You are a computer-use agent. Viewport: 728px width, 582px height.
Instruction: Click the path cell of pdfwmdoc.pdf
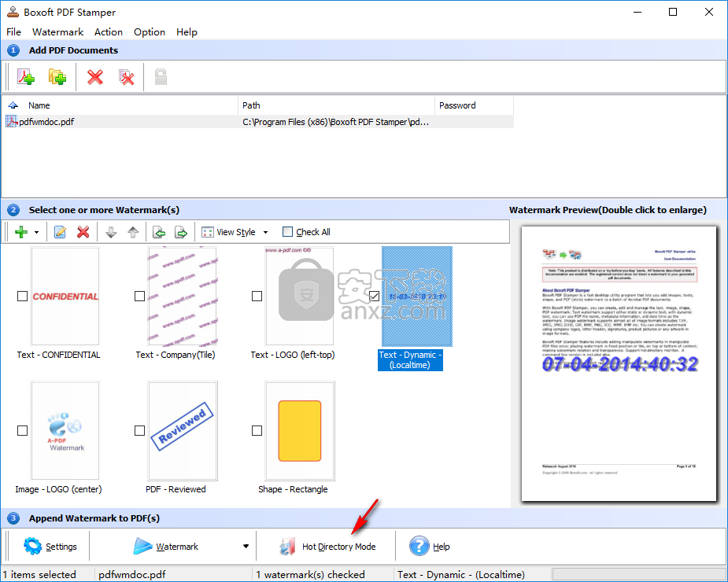(x=336, y=122)
